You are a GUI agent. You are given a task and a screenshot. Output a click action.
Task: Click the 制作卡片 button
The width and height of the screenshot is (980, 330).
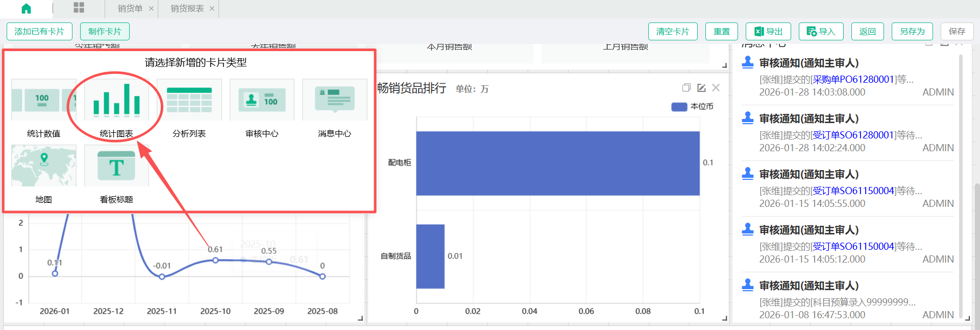pos(105,32)
